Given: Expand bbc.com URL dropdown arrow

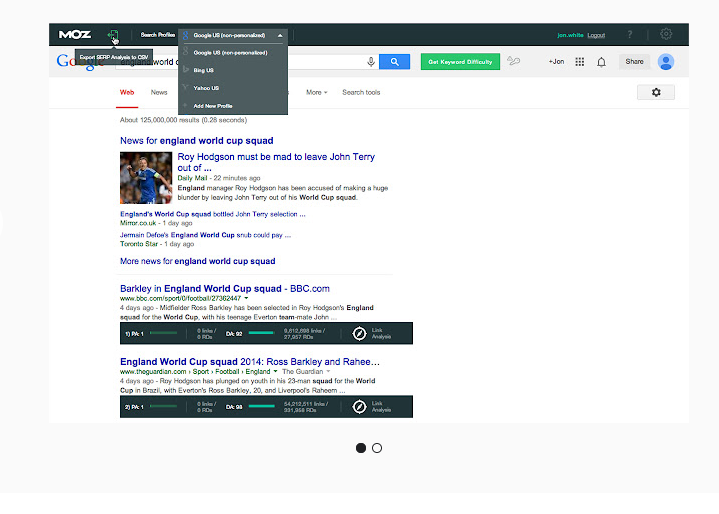Looking at the screenshot, I should tap(246, 298).
